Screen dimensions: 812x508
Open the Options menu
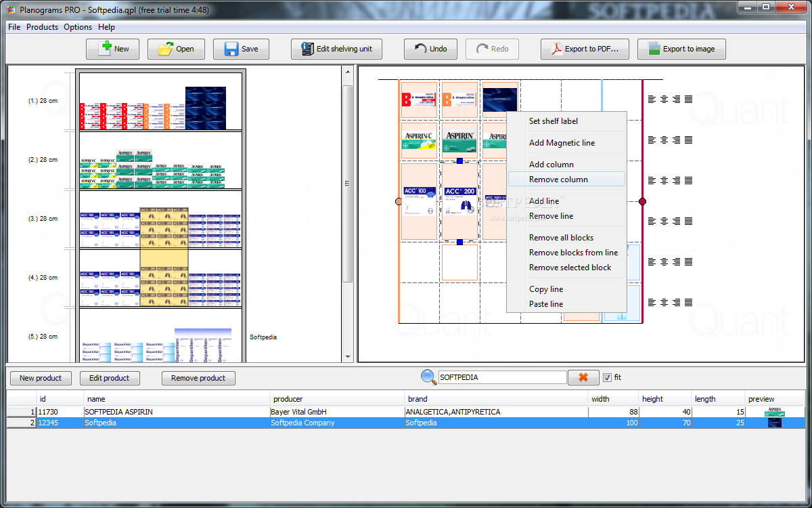coord(78,27)
